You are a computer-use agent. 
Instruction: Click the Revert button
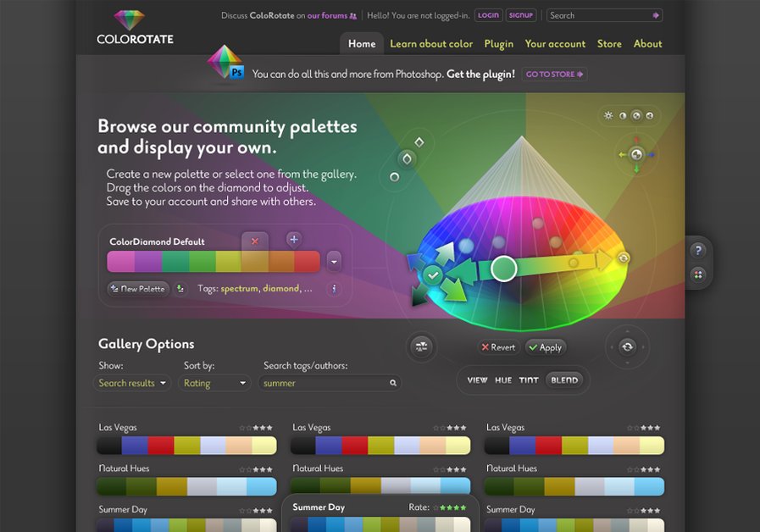498,347
